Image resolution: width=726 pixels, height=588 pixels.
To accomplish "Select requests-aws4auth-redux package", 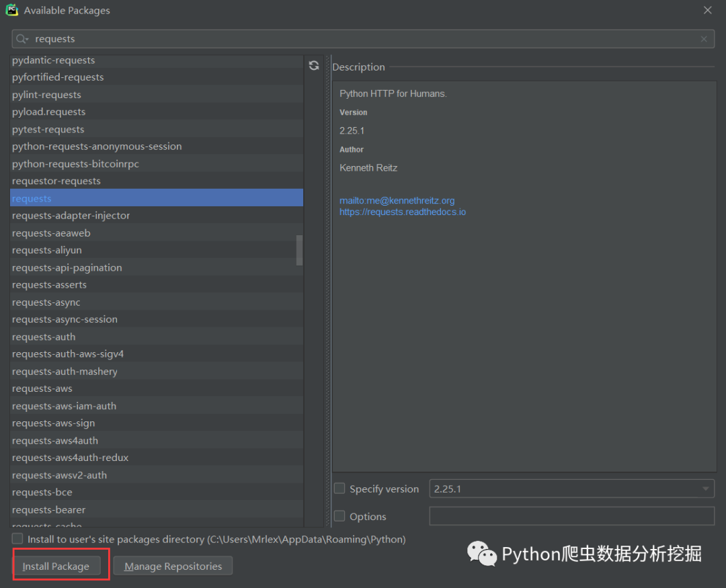I will coord(157,458).
